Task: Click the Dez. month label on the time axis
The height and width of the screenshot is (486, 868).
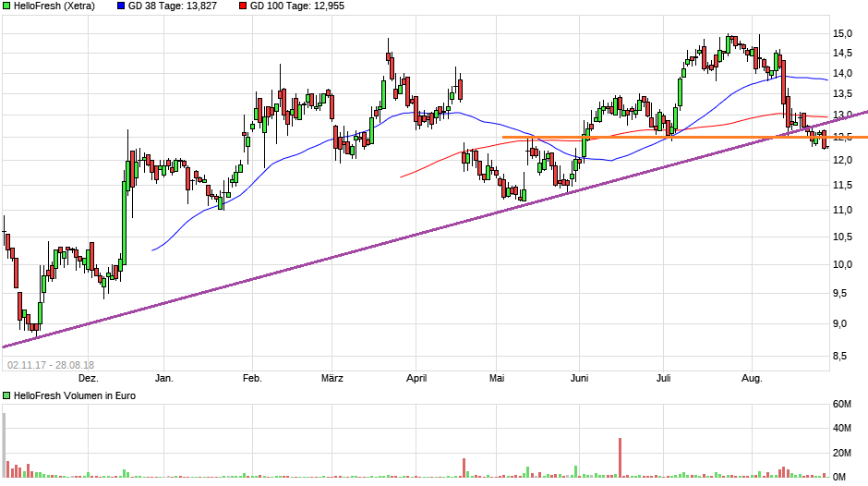Action: pyautogui.click(x=88, y=378)
